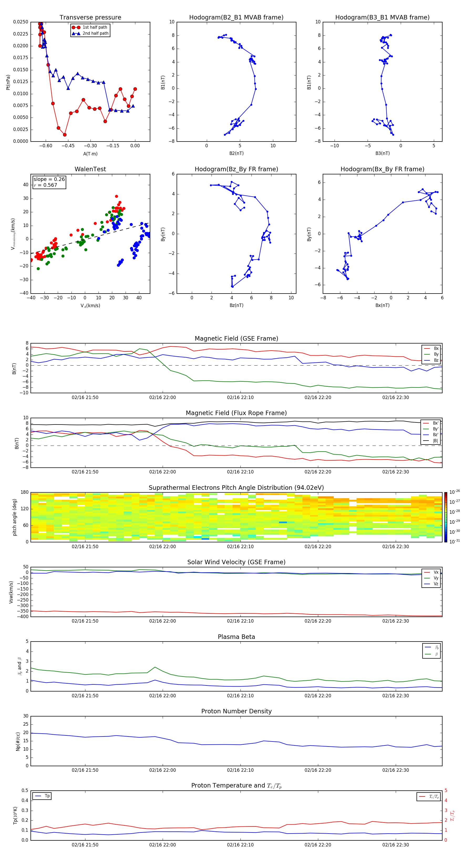473x868 pixels.
Task: Select the "2nd half path" legend entry
Action: click(x=90, y=33)
